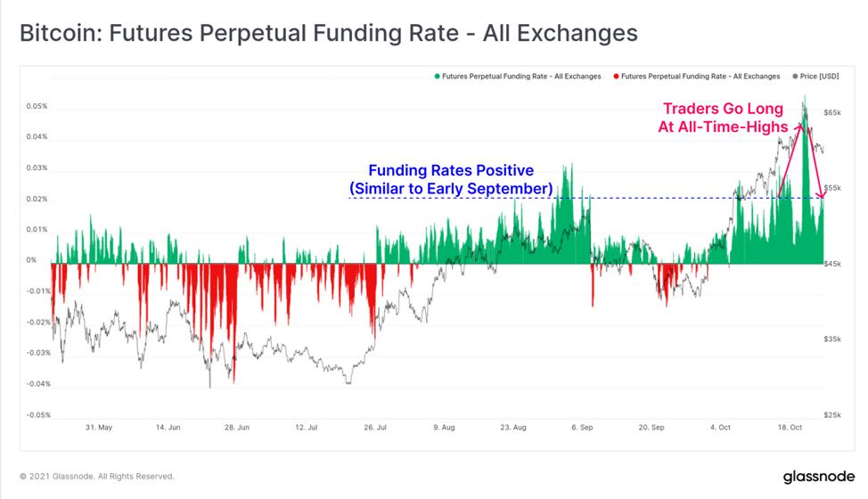Click the blue dashed threshold line
Screen dimensions: 868x499
pos(586,198)
